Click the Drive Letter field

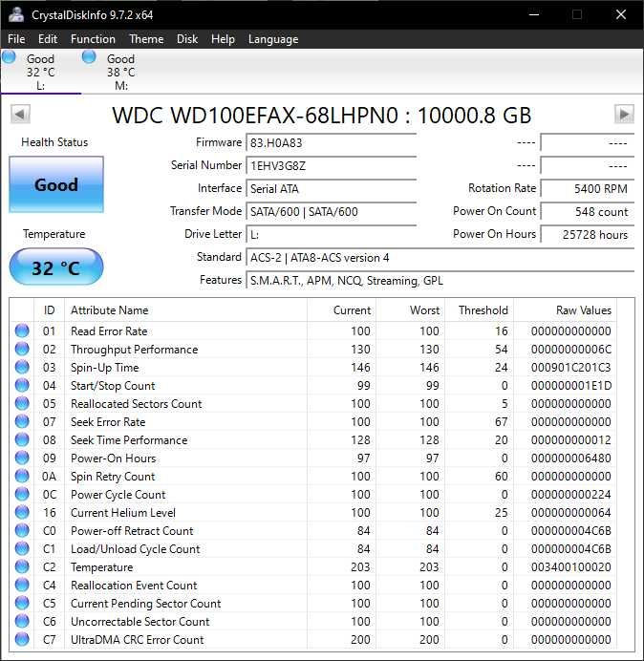click(x=331, y=234)
